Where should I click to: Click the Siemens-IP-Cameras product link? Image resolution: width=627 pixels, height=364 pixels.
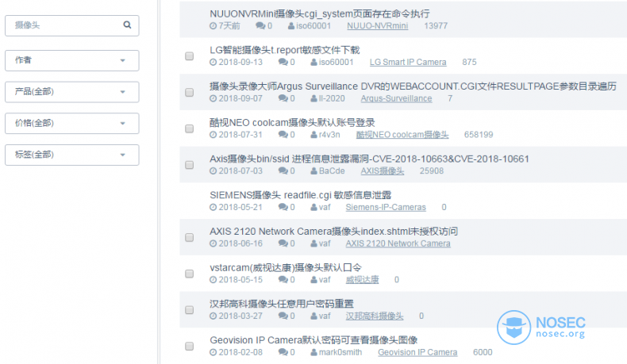386,207
